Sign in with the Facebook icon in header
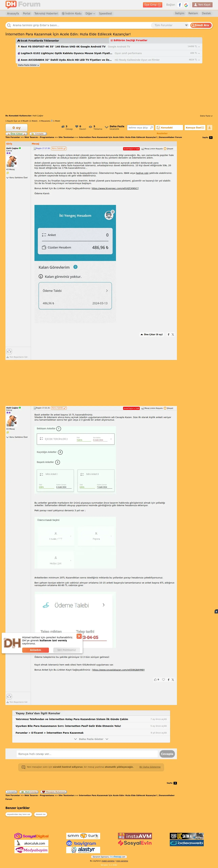 tap(180, 5)
